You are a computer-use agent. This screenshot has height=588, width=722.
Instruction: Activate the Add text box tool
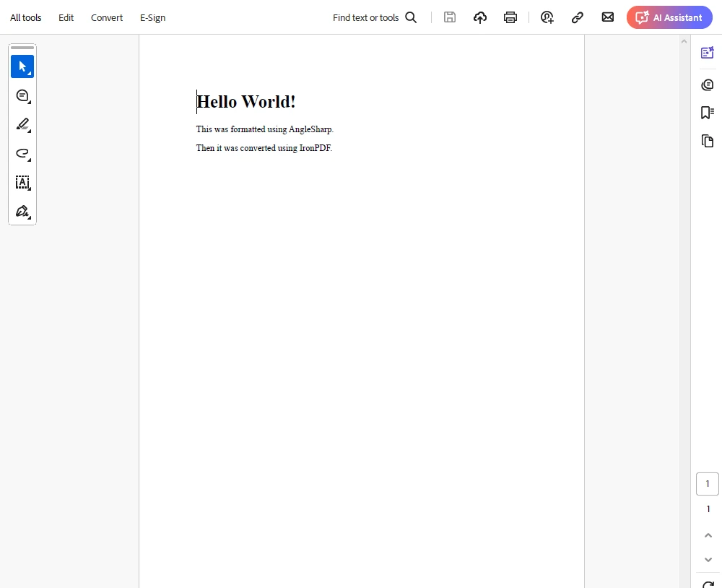(22, 183)
